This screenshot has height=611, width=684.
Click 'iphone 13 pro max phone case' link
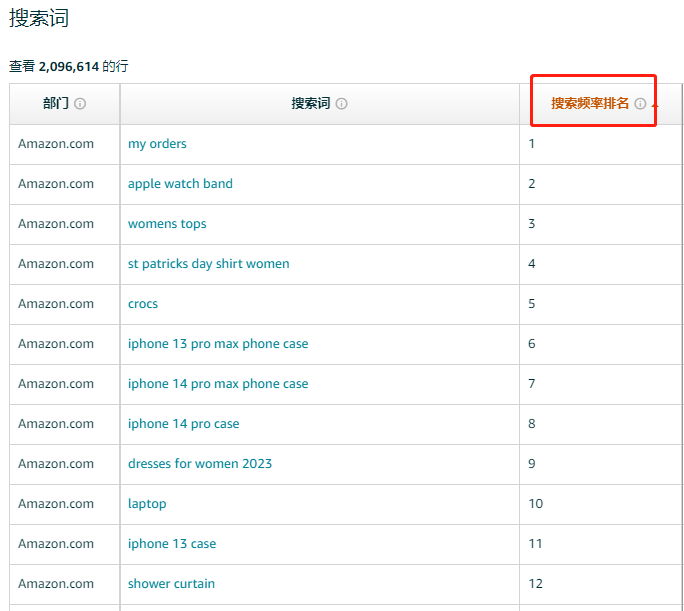click(218, 344)
